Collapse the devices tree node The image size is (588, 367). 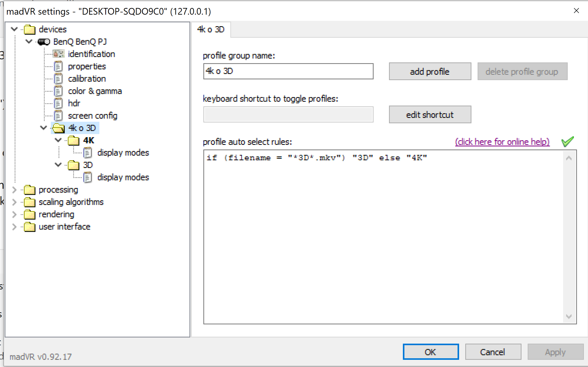tap(14, 29)
